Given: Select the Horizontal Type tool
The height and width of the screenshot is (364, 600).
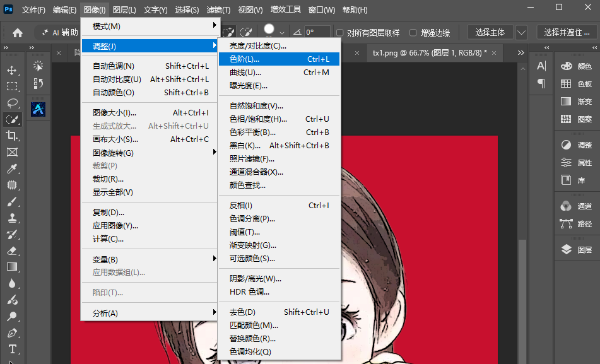Looking at the screenshot, I should pyautogui.click(x=12, y=349).
